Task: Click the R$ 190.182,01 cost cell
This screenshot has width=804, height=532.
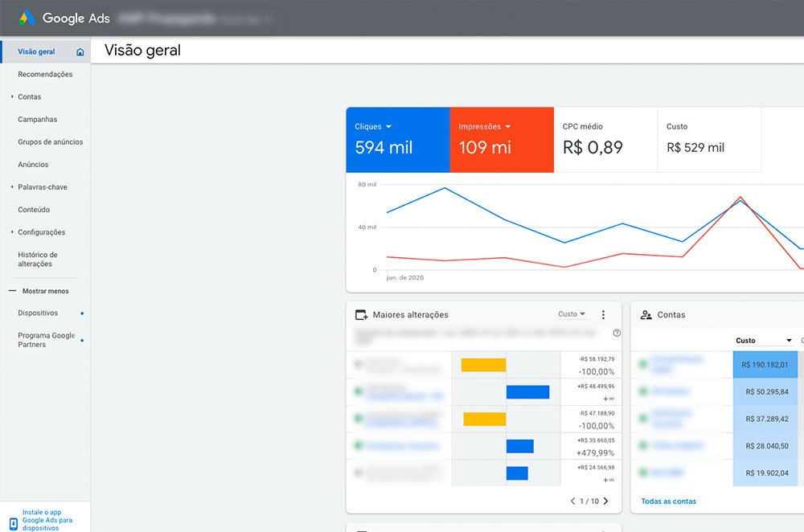Action: point(765,364)
